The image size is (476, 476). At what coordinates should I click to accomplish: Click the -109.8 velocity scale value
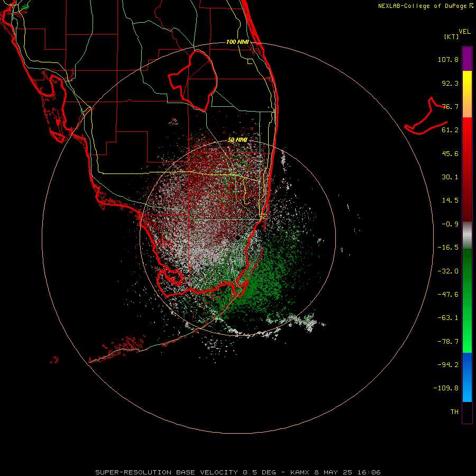coord(446,388)
